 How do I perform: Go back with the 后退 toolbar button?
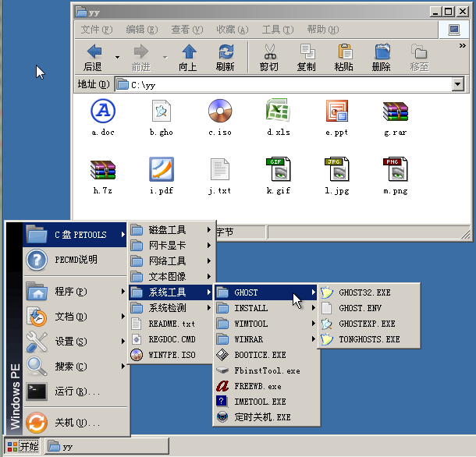(94, 57)
